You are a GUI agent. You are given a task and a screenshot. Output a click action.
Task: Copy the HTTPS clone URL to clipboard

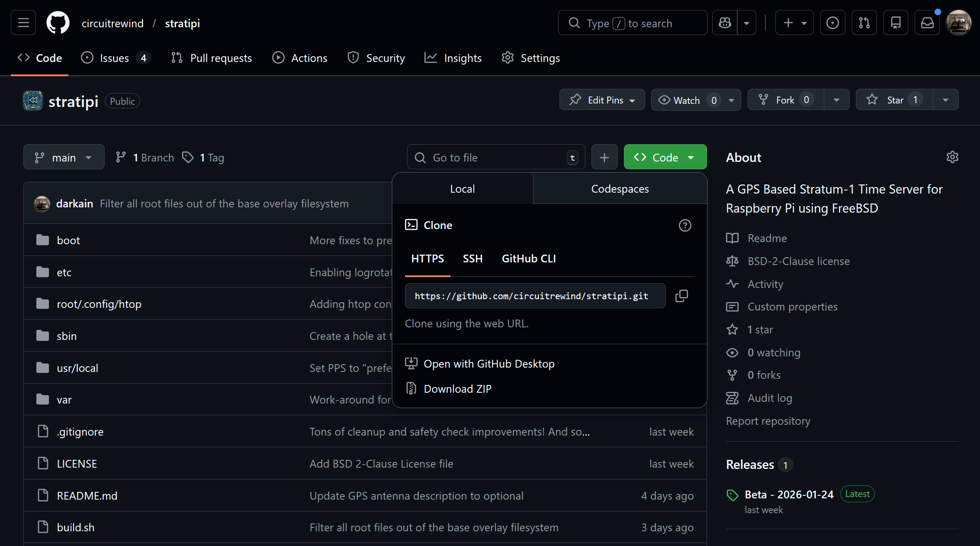[681, 296]
